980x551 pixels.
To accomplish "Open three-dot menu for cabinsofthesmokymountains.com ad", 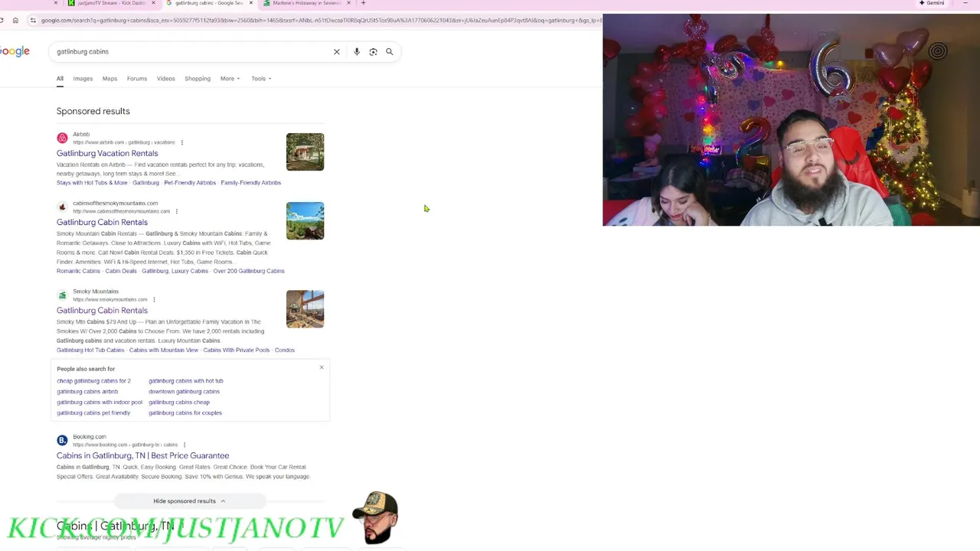I will (176, 211).
